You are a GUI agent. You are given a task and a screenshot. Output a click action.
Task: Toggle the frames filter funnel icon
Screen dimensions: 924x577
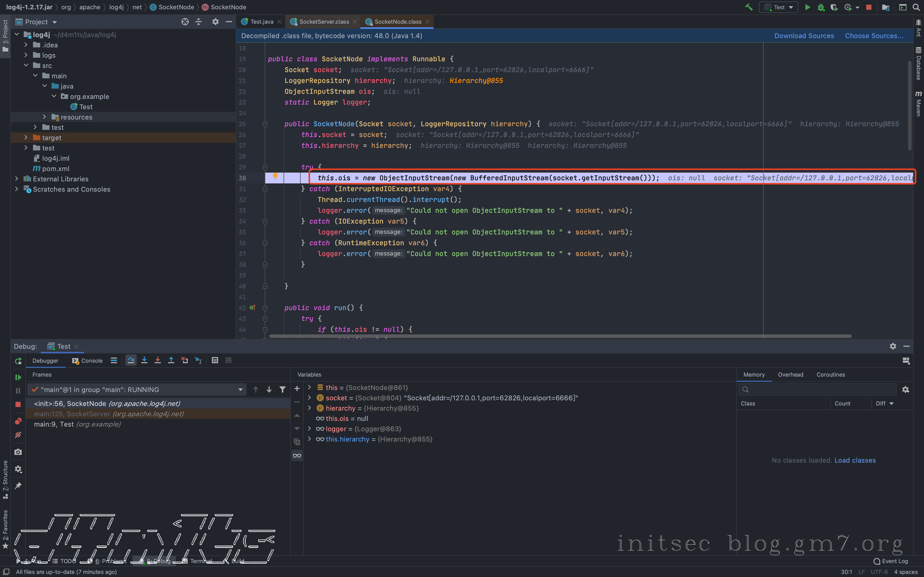(283, 390)
